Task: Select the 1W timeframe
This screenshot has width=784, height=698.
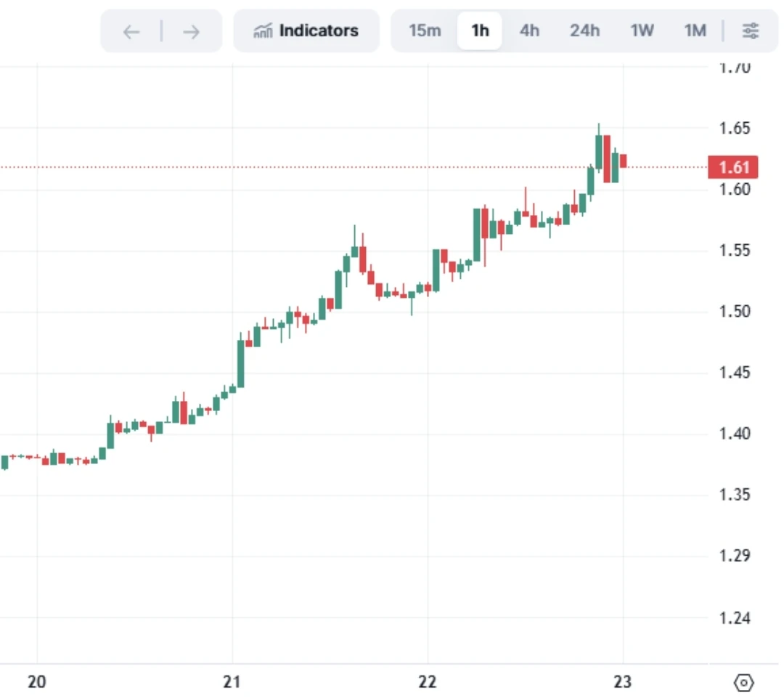Action: pyautogui.click(x=642, y=31)
